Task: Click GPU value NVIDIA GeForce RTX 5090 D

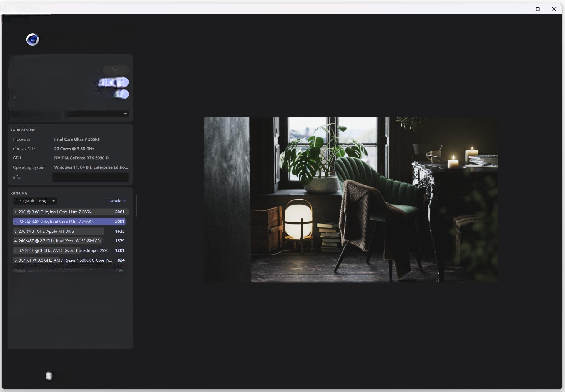Action: (x=82, y=158)
